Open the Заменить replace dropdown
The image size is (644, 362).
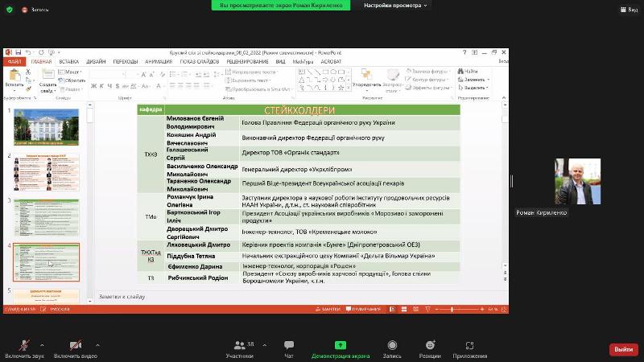click(473, 80)
